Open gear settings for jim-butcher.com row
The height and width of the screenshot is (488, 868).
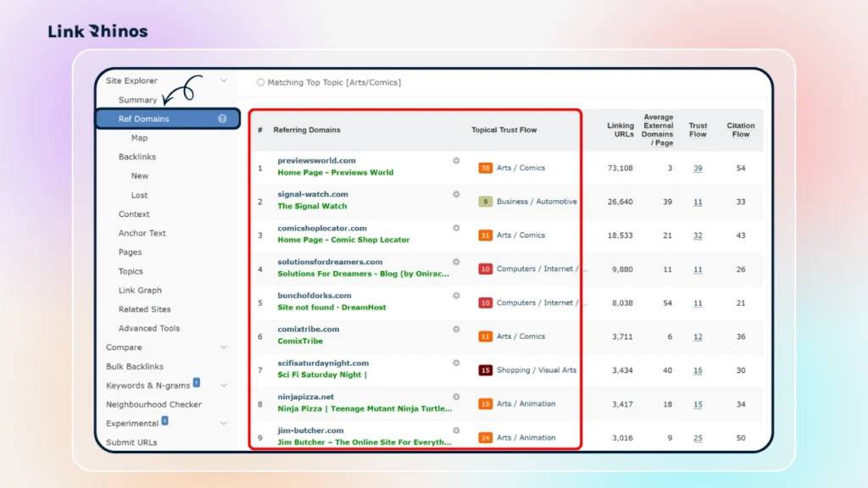pyautogui.click(x=456, y=430)
